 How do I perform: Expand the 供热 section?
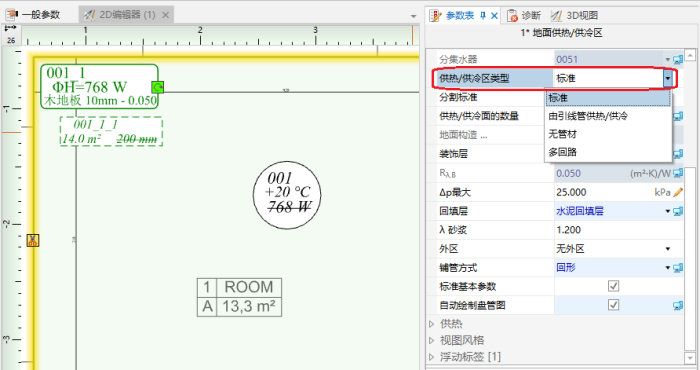point(432,324)
